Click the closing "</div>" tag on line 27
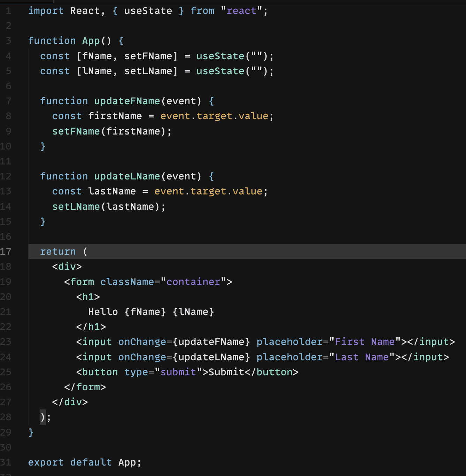This screenshot has height=476, width=466. 70,402
